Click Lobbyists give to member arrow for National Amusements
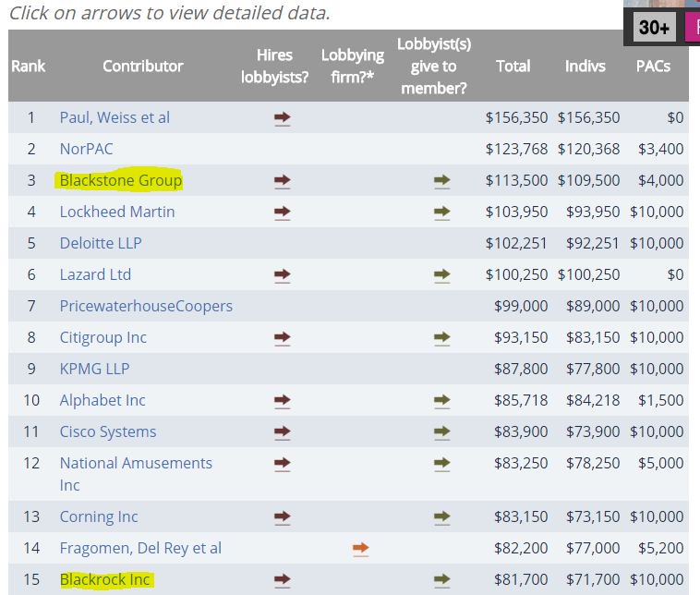This screenshot has width=700, height=595. (x=442, y=464)
